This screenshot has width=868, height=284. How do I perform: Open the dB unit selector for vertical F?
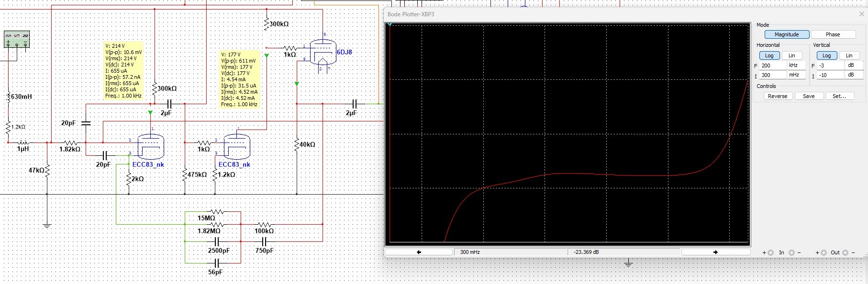[x=853, y=66]
